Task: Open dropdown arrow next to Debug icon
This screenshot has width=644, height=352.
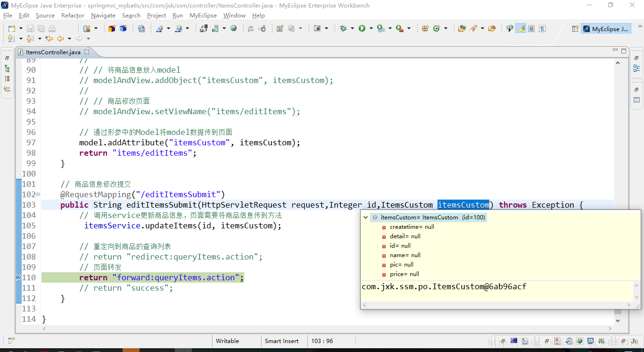Action: click(352, 29)
